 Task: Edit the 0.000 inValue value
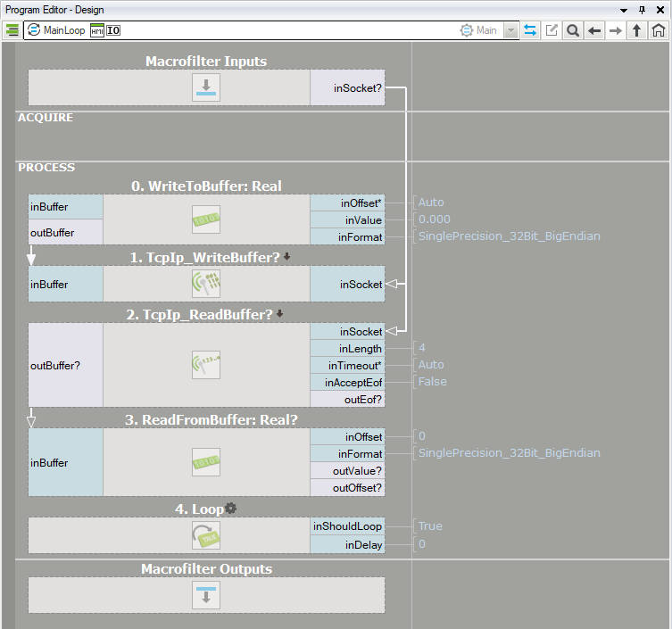pos(434,219)
